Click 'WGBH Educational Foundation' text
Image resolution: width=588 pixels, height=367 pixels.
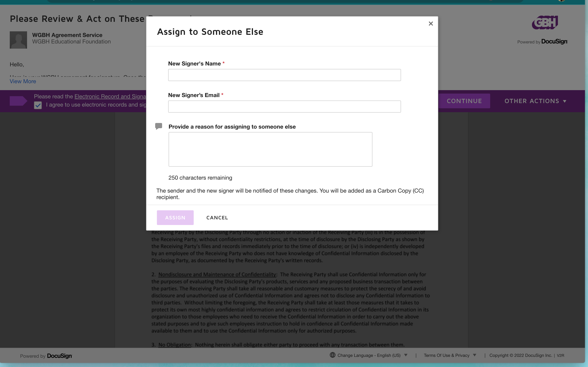tap(71, 41)
